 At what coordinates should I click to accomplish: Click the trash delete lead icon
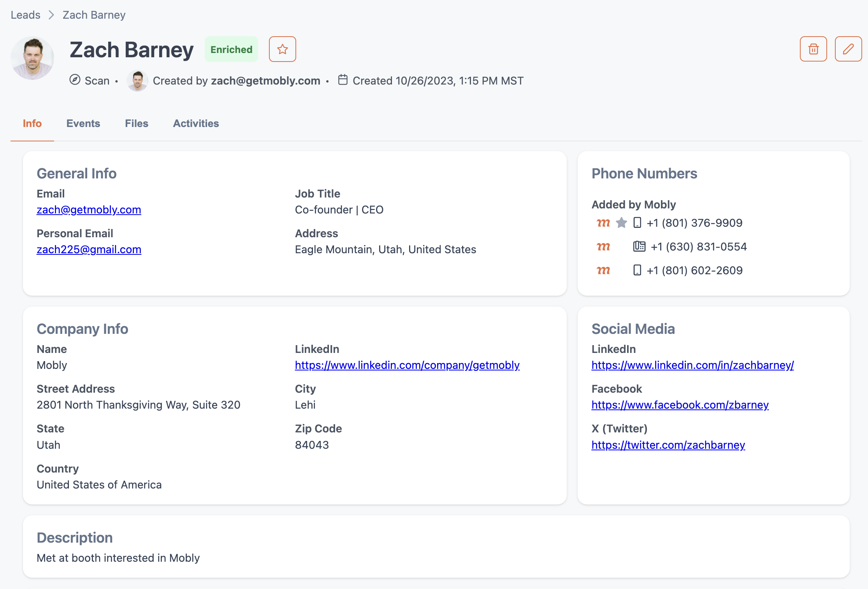point(813,49)
